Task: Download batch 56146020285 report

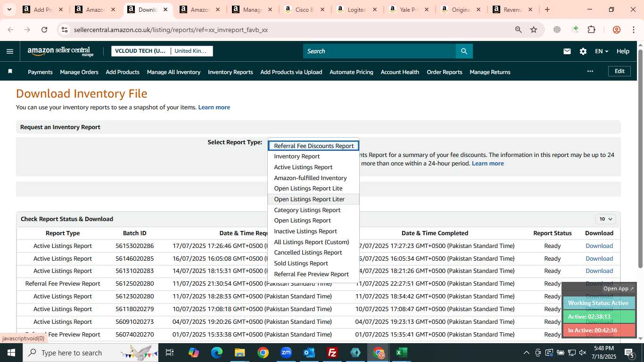Action: 599,259
